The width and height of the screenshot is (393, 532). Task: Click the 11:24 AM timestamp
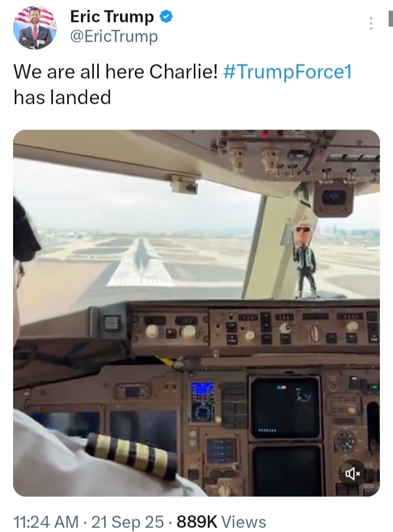(46, 521)
